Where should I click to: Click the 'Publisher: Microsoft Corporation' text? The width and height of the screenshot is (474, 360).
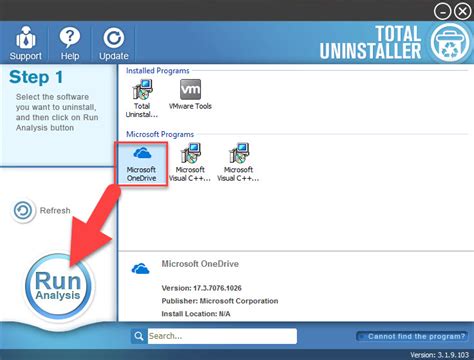(220, 301)
